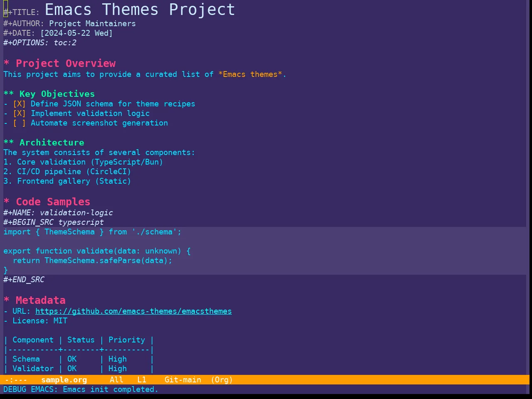Click the '#+END_SRC' line
532x399 pixels.
[24, 280]
